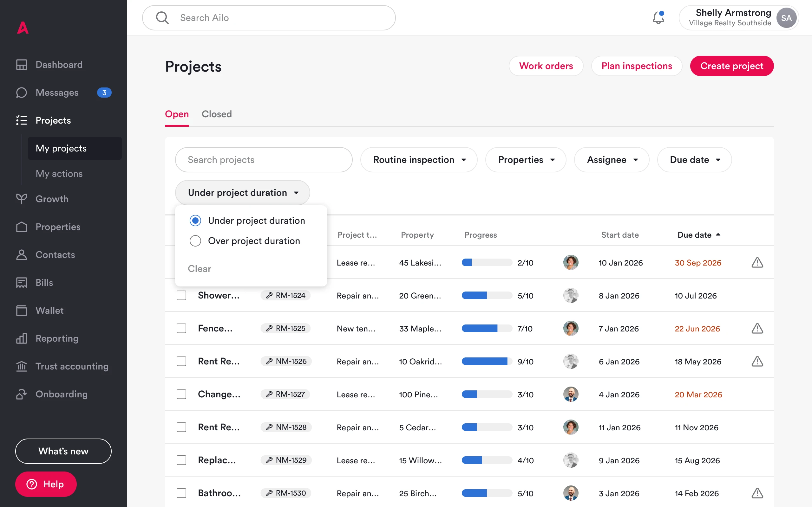Click the notification bell icon
The width and height of the screenshot is (812, 507).
tap(658, 18)
